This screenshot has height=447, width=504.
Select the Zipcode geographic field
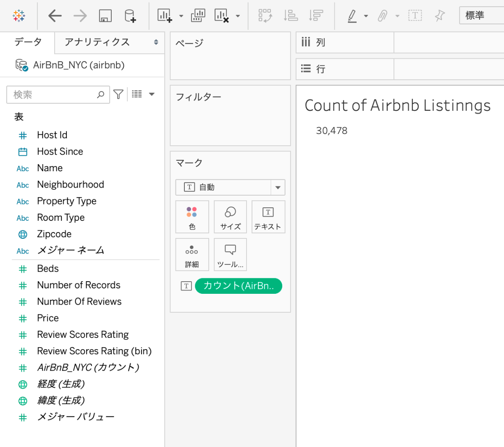pyautogui.click(x=54, y=234)
